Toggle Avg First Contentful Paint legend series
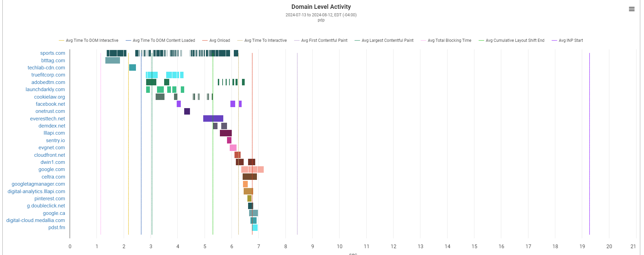 [x=321, y=40]
